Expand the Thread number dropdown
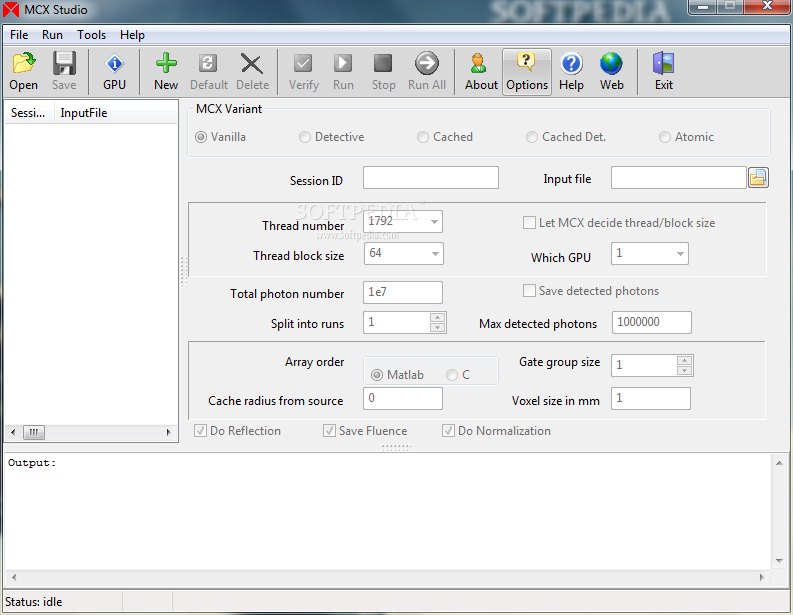 434,222
